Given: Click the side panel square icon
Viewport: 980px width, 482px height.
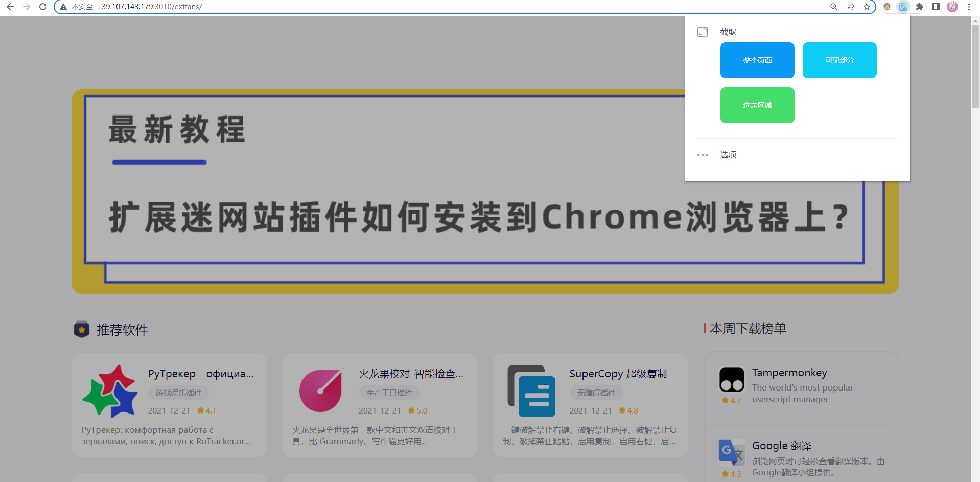Looking at the screenshot, I should point(936,7).
